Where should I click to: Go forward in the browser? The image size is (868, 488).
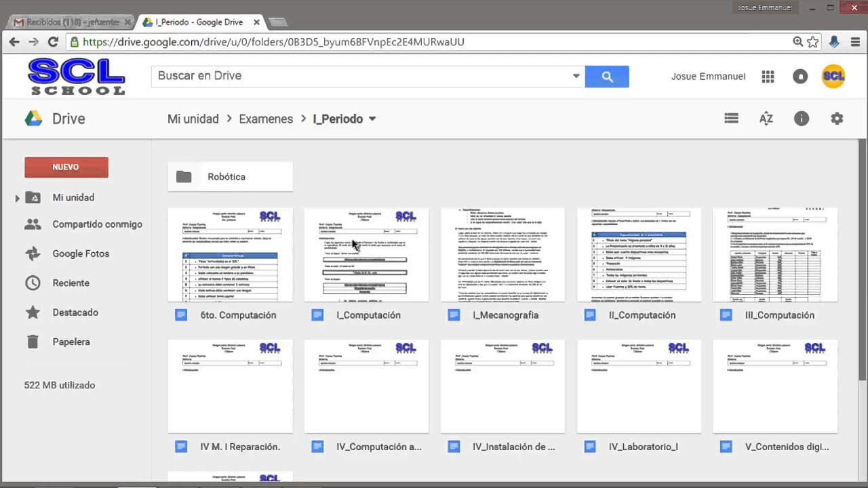click(34, 42)
